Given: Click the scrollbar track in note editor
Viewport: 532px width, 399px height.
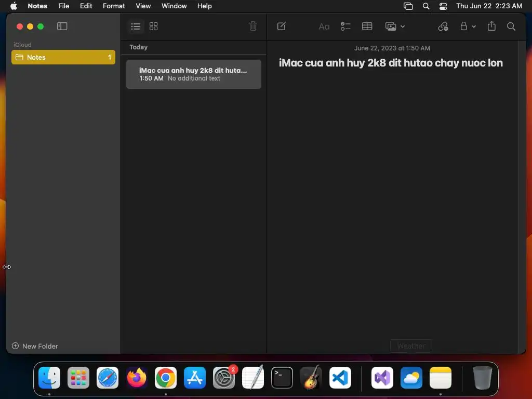Looking at the screenshot, I should click(x=522, y=197).
